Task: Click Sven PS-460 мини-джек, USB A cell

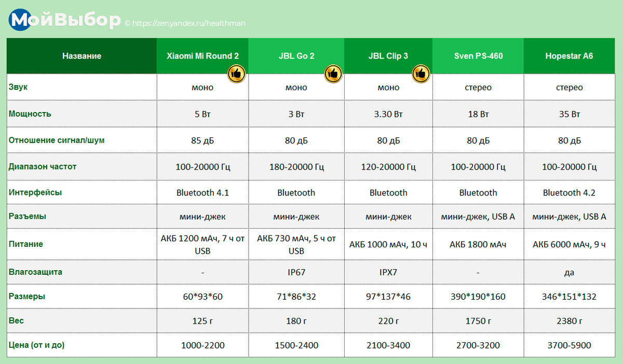Action: tap(478, 217)
